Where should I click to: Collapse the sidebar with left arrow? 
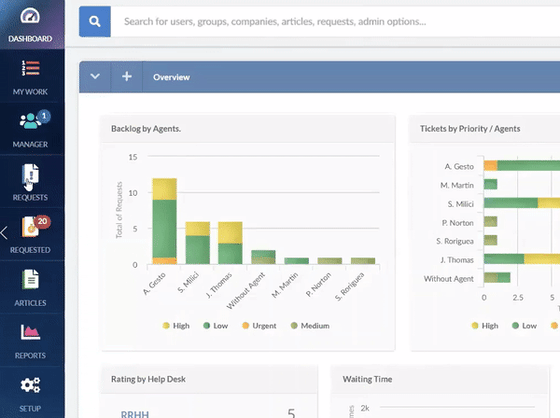pos(4,233)
